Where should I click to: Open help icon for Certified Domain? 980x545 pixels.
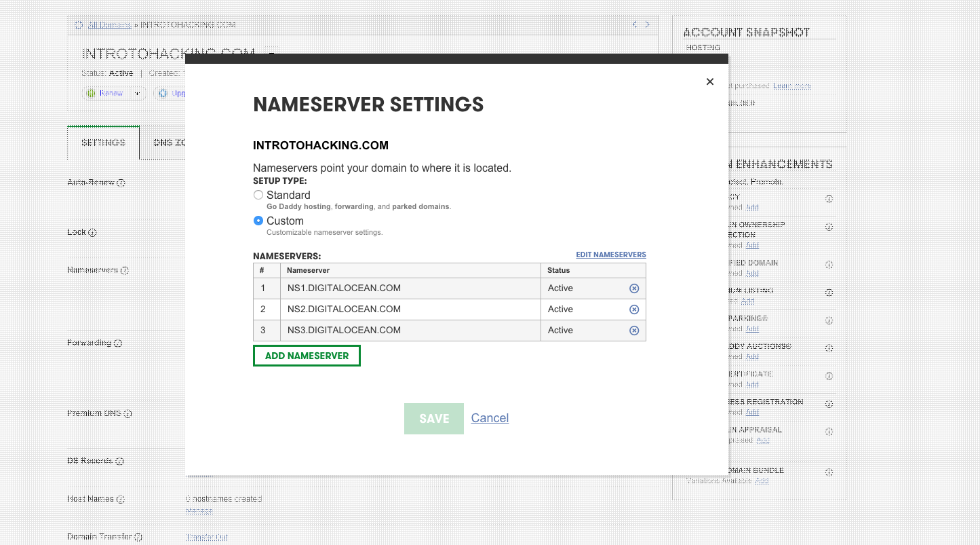pyautogui.click(x=829, y=265)
